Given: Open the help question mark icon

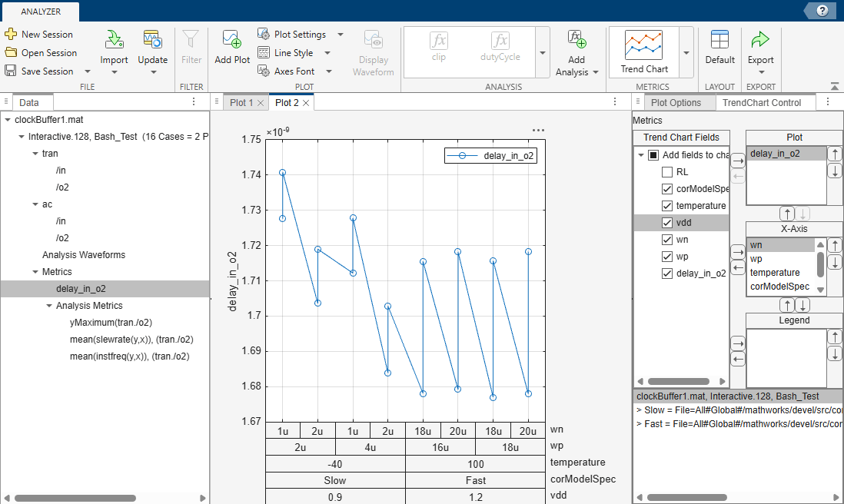Looking at the screenshot, I should point(822,11).
